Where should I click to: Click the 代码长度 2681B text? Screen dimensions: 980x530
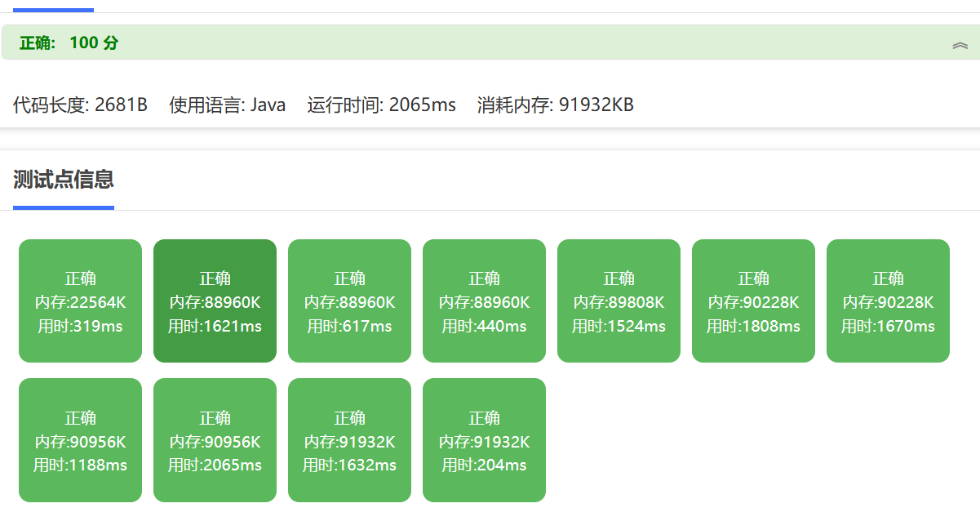(80, 105)
